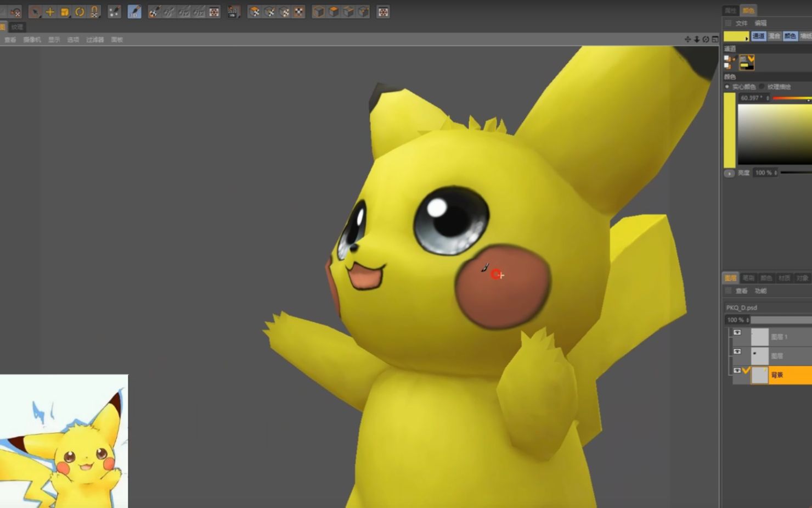Expand the small arrow button left of 亮度
The image size is (812, 508).
729,173
